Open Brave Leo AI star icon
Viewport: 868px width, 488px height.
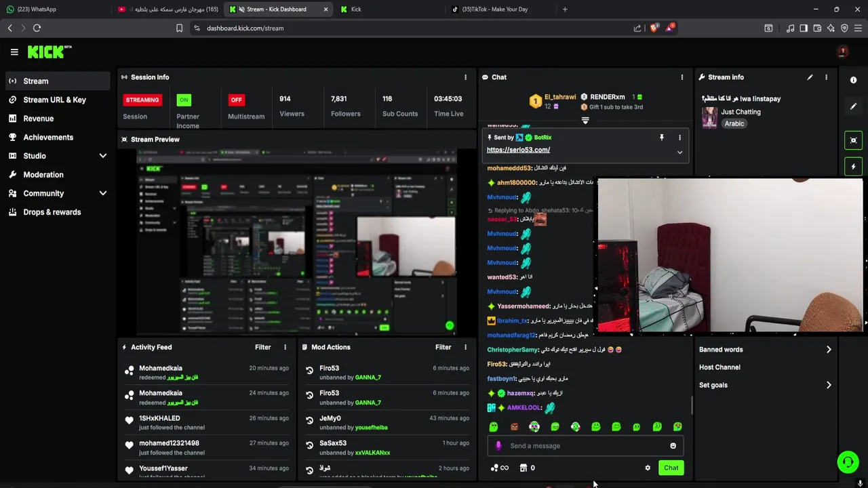click(x=831, y=28)
